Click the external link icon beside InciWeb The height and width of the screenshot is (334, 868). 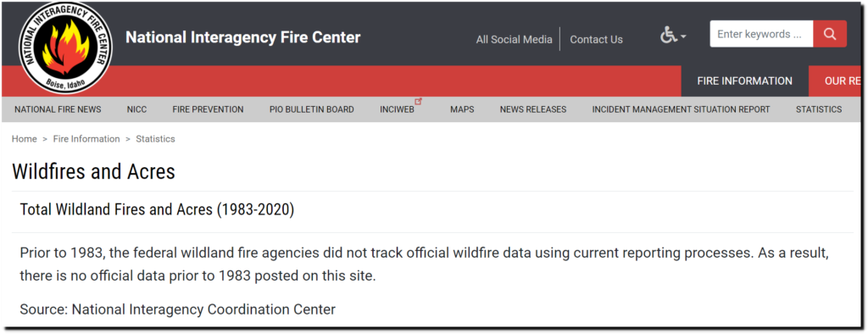[419, 102]
